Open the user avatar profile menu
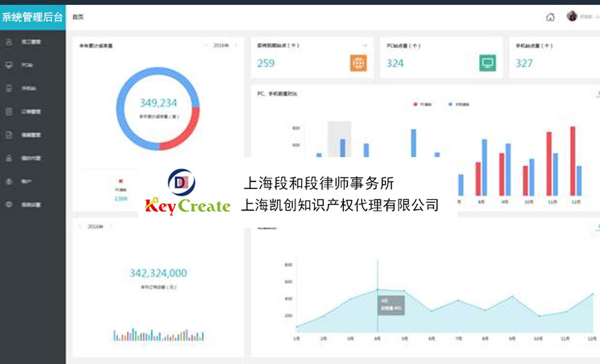This screenshot has height=364, width=600. point(572,17)
